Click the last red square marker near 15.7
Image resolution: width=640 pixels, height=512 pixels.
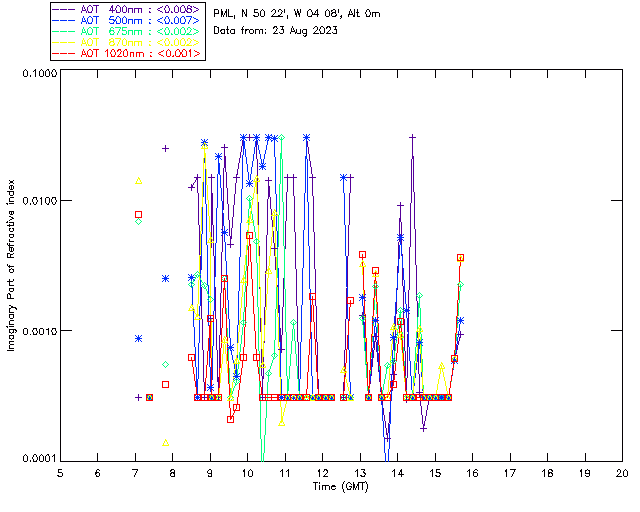460,257
